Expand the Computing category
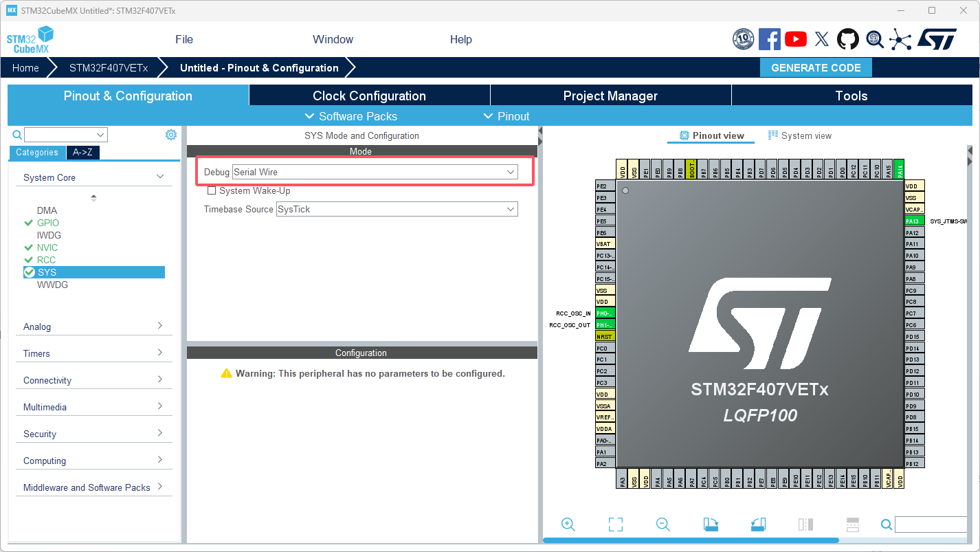The image size is (980, 552). pos(93,461)
